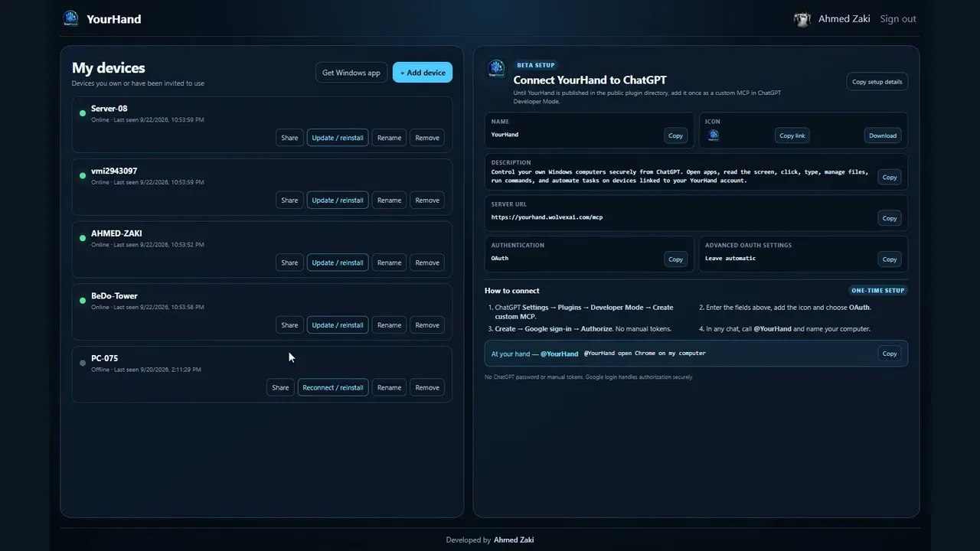The image size is (980, 551).
Task: Rename the PC-075 device
Action: (389, 387)
